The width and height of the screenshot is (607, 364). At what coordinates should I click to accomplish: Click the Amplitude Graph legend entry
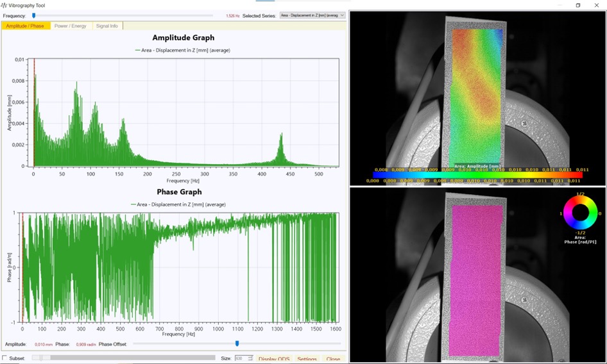click(x=183, y=50)
